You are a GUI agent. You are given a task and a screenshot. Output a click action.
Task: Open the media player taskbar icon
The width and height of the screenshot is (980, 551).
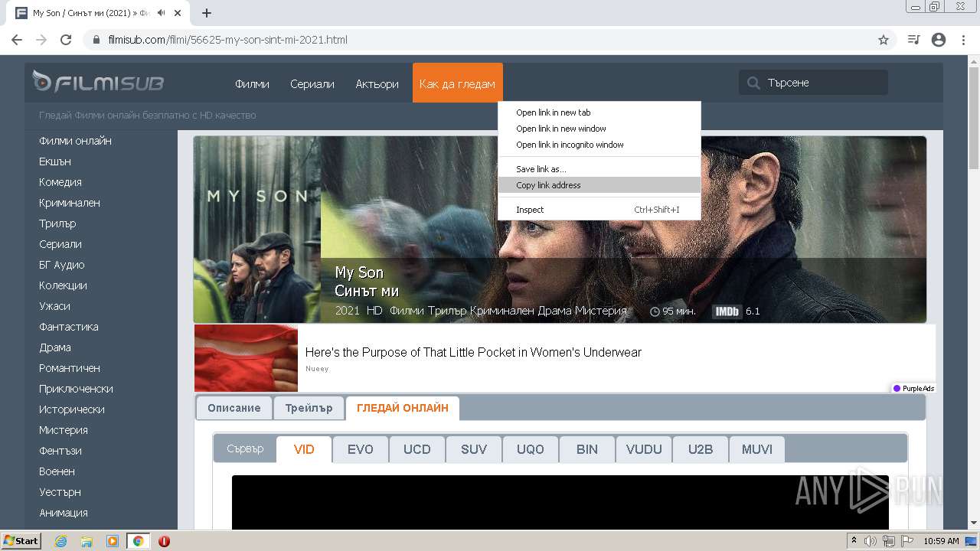[113, 541]
